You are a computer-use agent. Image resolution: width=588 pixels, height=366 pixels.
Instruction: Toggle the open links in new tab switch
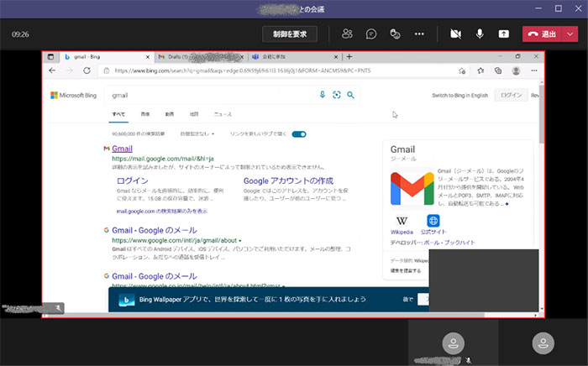298,133
